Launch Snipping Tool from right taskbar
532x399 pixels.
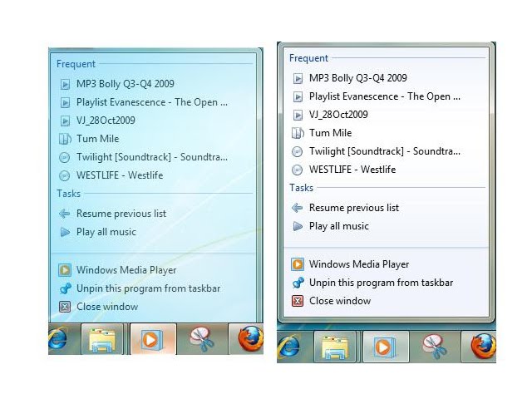click(x=435, y=347)
